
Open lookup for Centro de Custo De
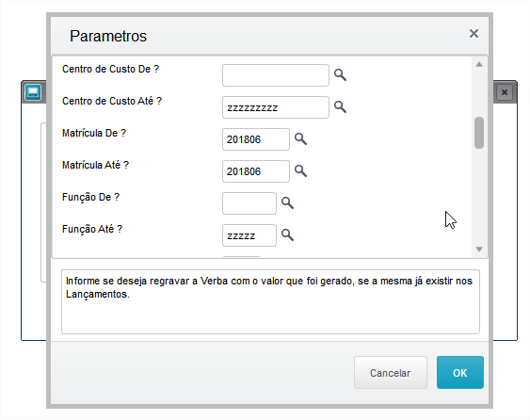(x=340, y=74)
